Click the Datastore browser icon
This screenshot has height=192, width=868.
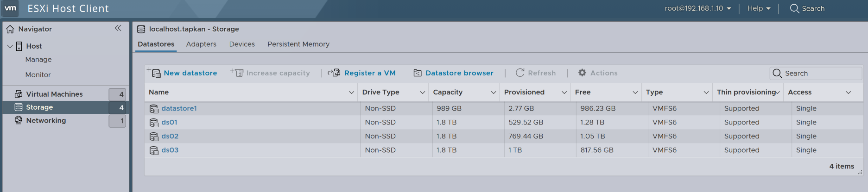[418, 73]
